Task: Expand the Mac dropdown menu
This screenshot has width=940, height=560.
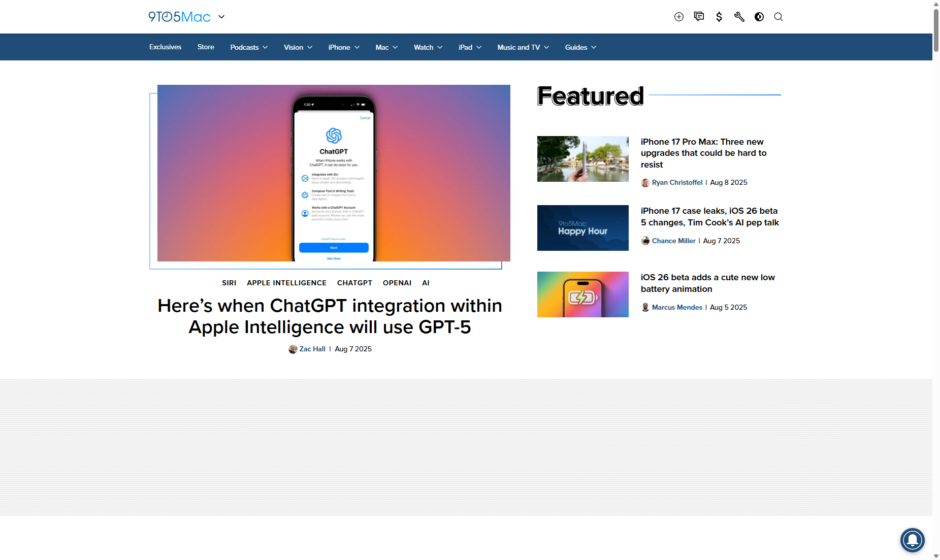Action: coord(386,47)
